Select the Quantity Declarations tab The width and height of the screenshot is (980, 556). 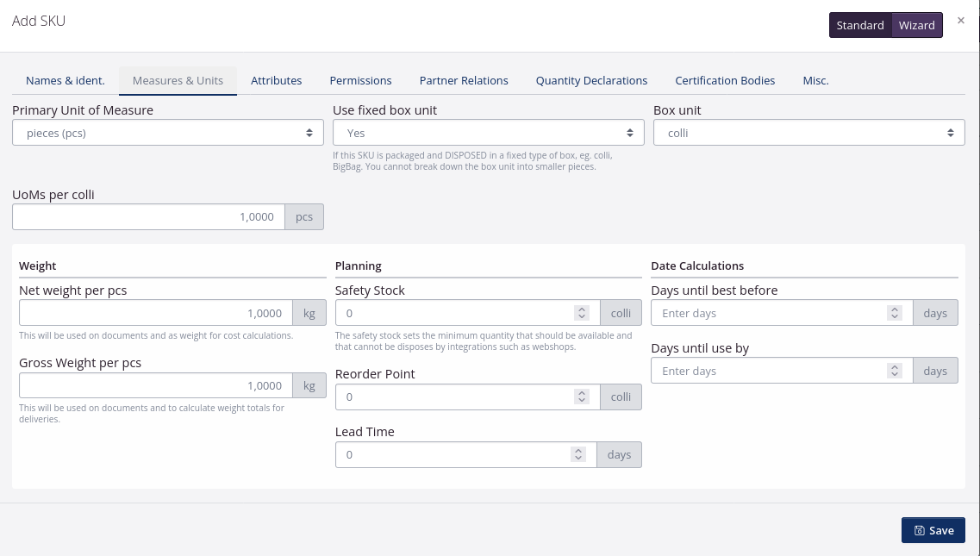[591, 80]
